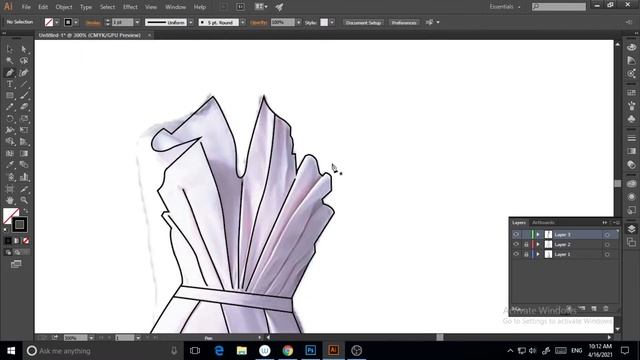Click target circle for Layer 1
Image resolution: width=640 pixels, height=360 pixels.
(x=607, y=254)
